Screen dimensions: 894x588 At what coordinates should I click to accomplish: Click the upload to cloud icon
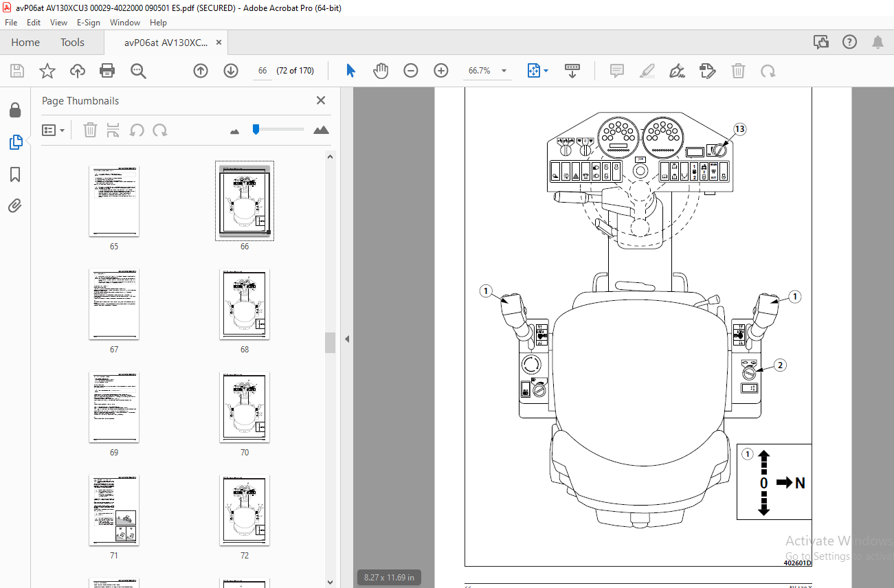[x=78, y=71]
